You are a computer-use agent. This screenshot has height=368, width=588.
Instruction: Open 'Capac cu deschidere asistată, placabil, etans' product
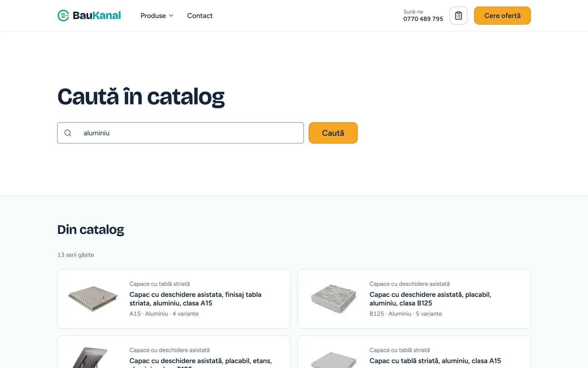[x=201, y=362]
